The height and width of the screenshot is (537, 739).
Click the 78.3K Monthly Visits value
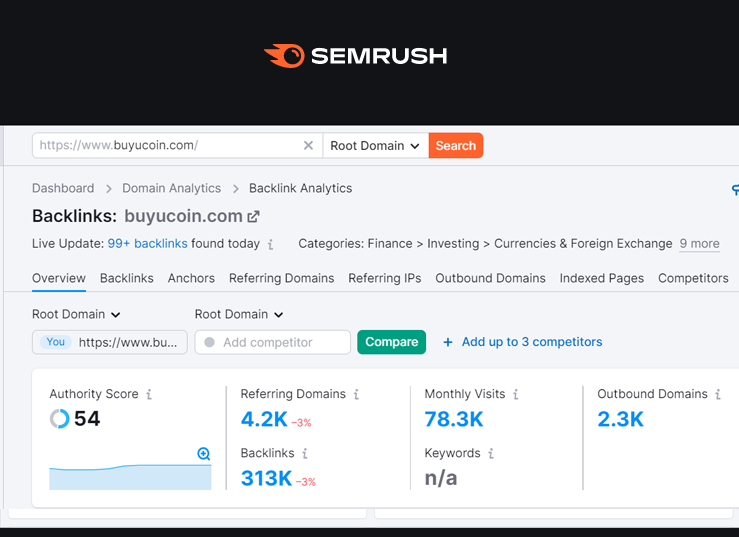point(454,419)
